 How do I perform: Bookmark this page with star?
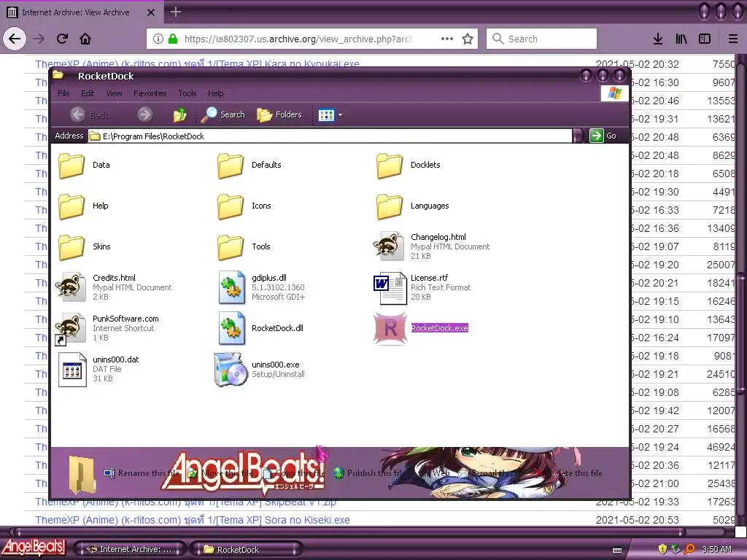coord(468,39)
